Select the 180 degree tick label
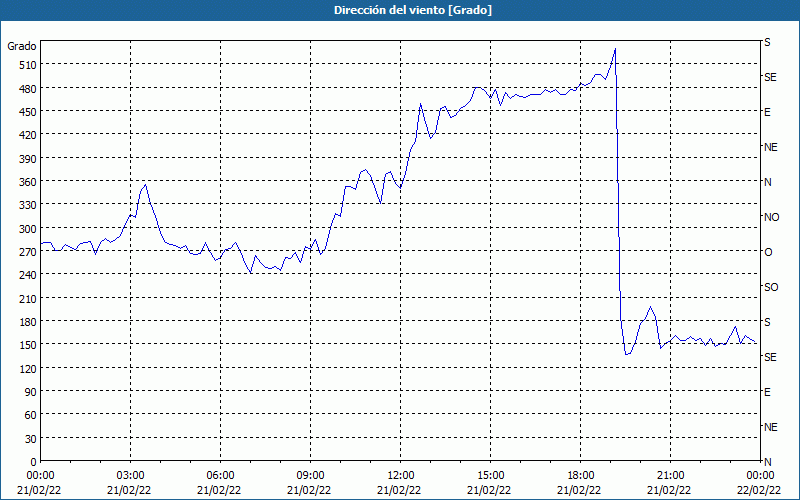The height and width of the screenshot is (500, 800). pyautogui.click(x=28, y=322)
